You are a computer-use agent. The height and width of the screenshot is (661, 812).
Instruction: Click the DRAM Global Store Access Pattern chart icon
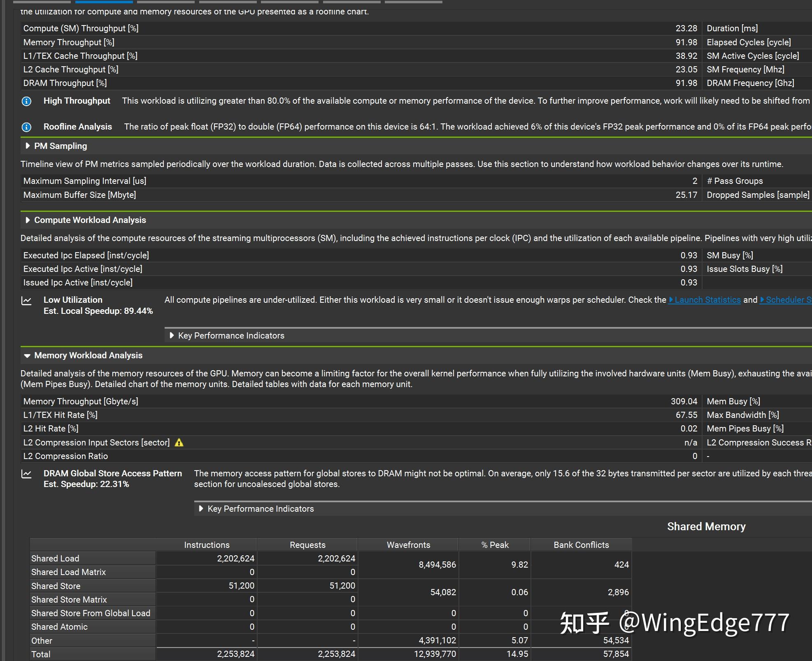[26, 474]
